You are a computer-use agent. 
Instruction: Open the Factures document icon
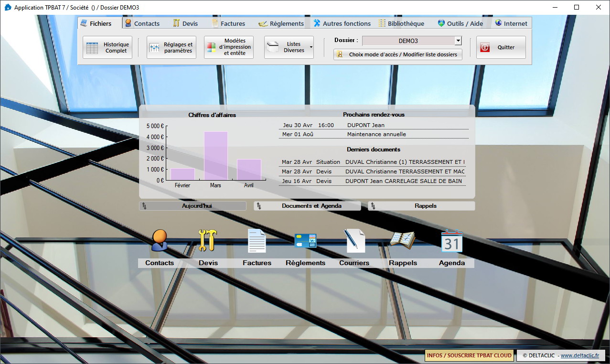pyautogui.click(x=257, y=240)
